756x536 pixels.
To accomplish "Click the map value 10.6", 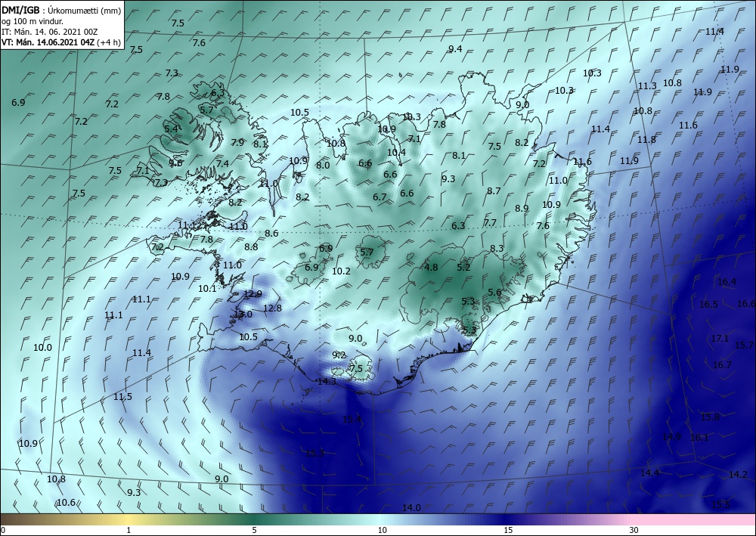I will coord(66,502).
